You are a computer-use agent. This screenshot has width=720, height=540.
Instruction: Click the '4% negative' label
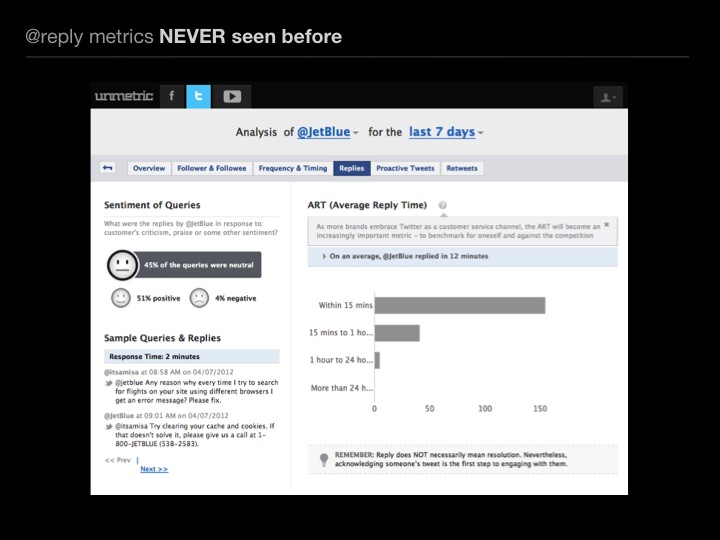(236, 298)
